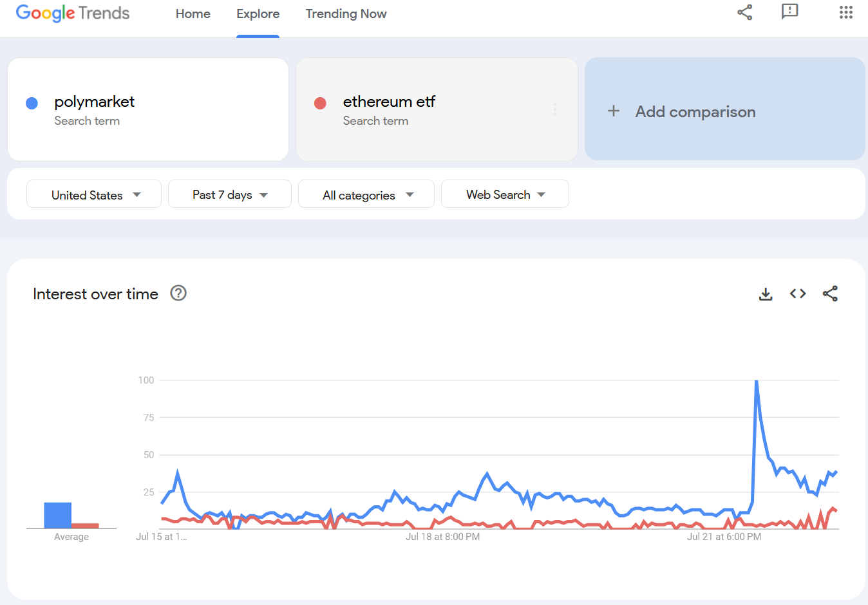
Task: Share the Interest over time chart
Action: pos(830,293)
